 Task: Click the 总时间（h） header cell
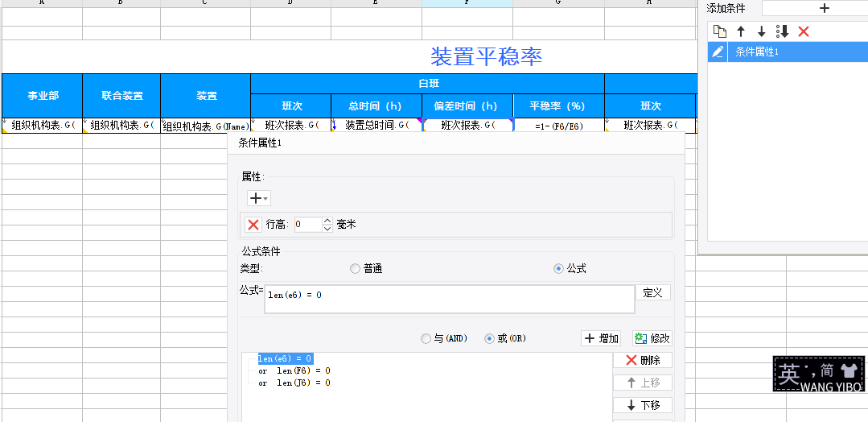click(376, 106)
